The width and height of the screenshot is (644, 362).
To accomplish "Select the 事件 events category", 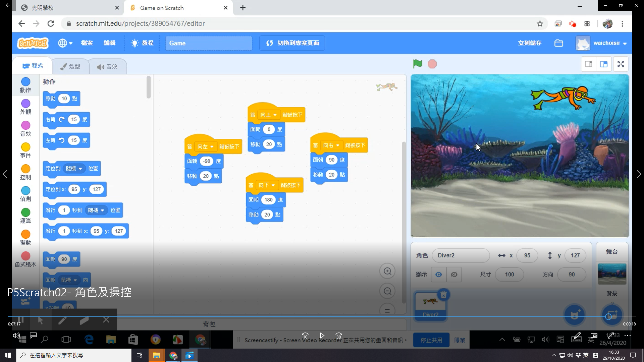I will point(25,150).
